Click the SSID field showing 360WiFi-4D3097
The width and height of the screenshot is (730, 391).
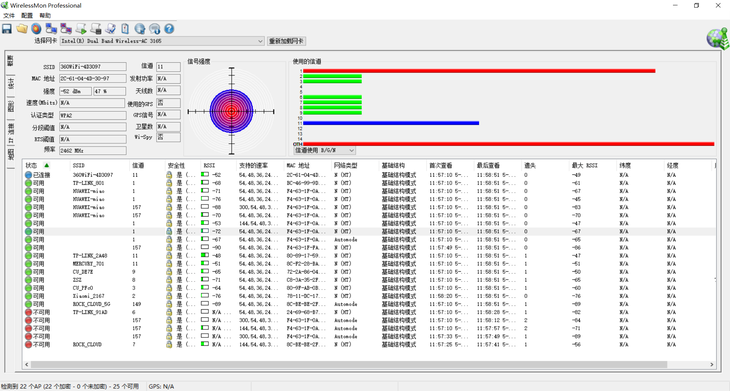tap(93, 67)
